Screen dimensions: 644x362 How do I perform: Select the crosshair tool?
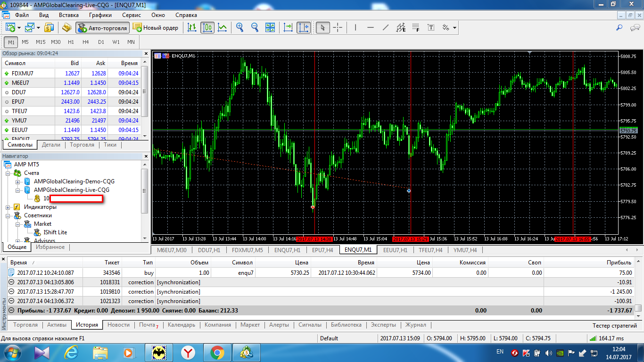point(338,28)
